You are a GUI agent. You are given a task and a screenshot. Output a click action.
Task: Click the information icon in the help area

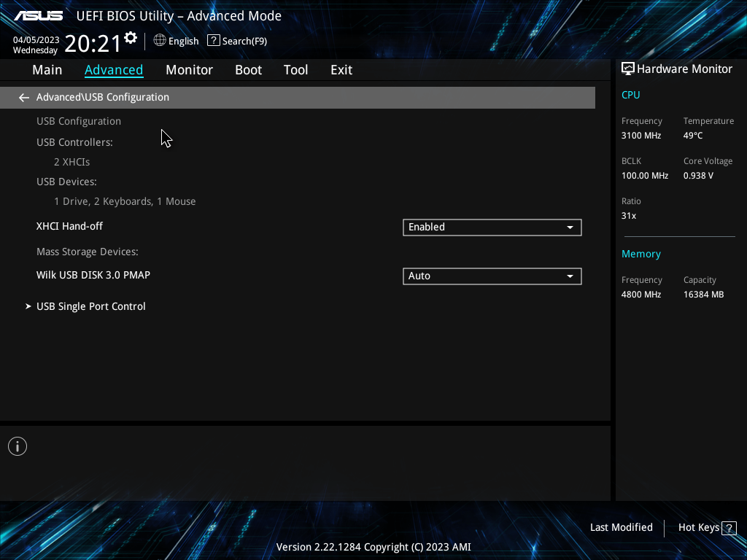coord(17,446)
